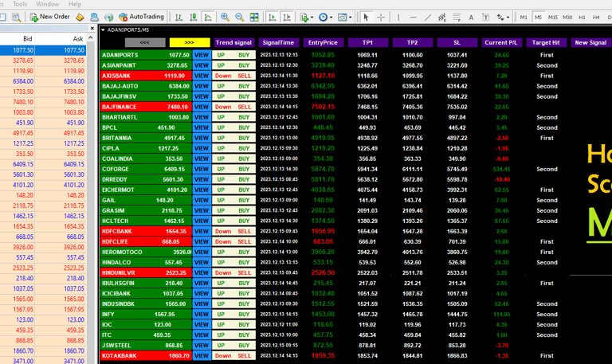
Task: Zoom in on the chart
Action: pyautogui.click(x=225, y=18)
